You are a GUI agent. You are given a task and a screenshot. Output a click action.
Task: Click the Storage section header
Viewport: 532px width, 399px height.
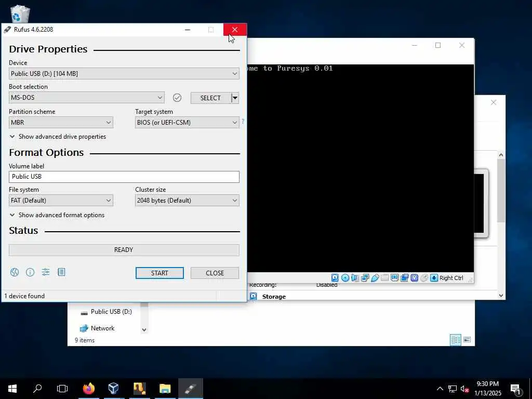[274, 297]
